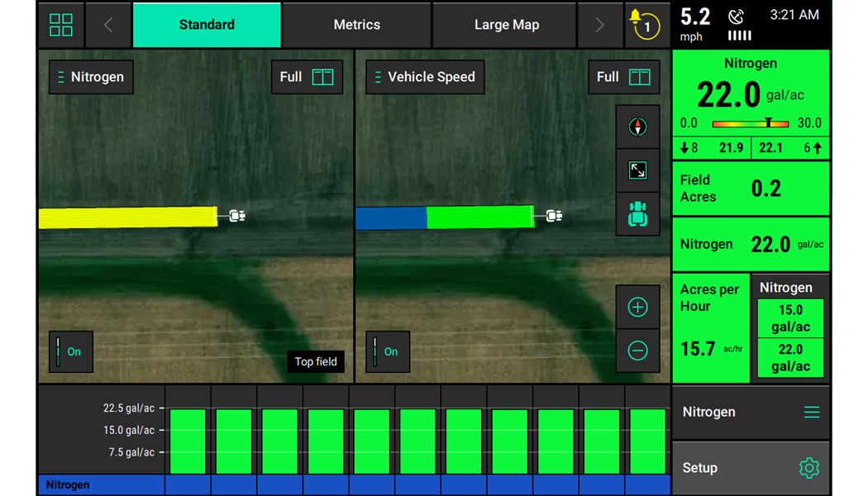The image size is (868, 496).
Task: Toggle the left map On switch
Action: (x=70, y=351)
